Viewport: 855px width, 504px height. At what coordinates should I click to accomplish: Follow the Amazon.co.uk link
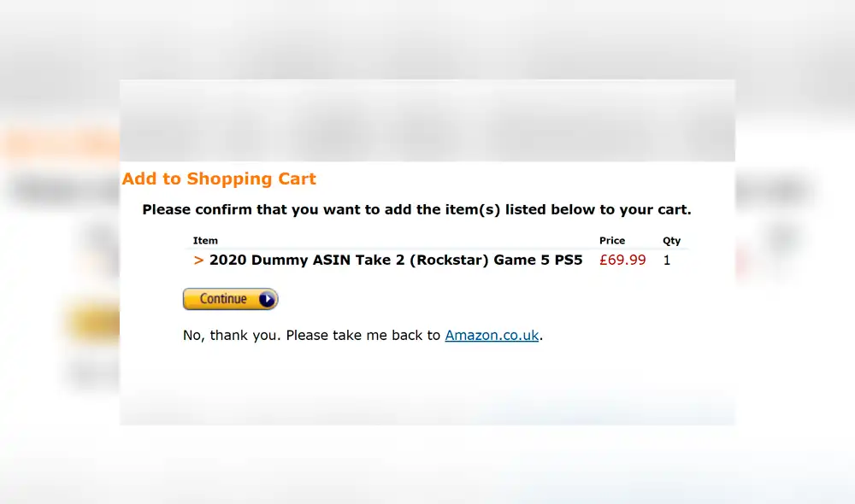492,336
